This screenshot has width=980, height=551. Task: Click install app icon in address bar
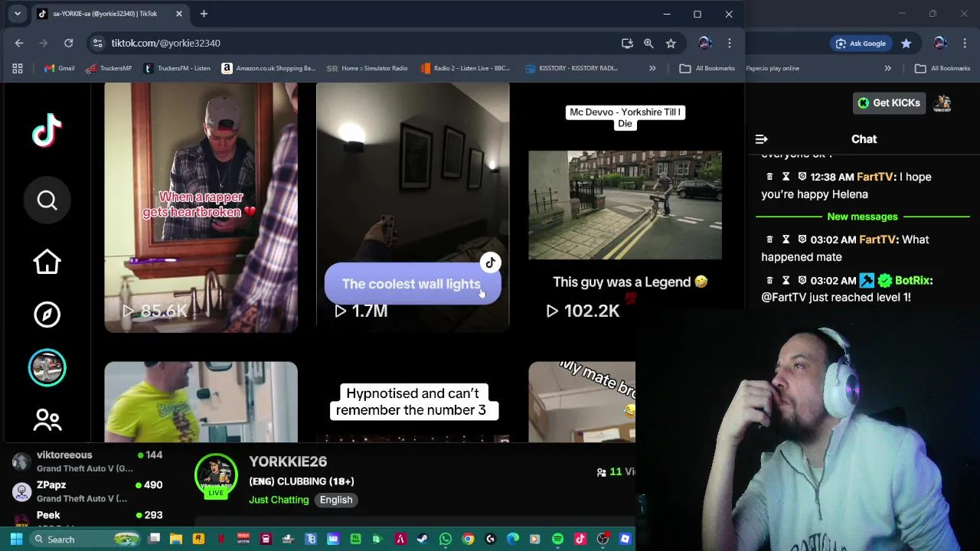pos(627,44)
